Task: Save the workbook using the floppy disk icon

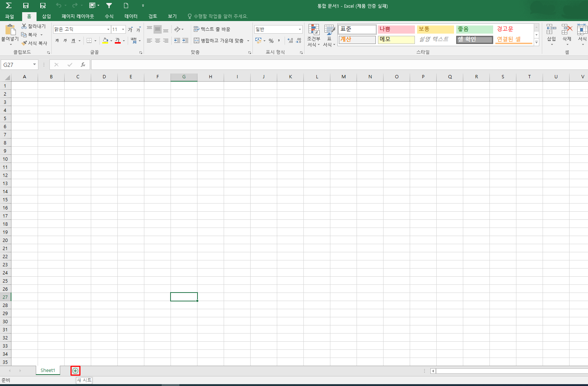Action: click(26, 6)
